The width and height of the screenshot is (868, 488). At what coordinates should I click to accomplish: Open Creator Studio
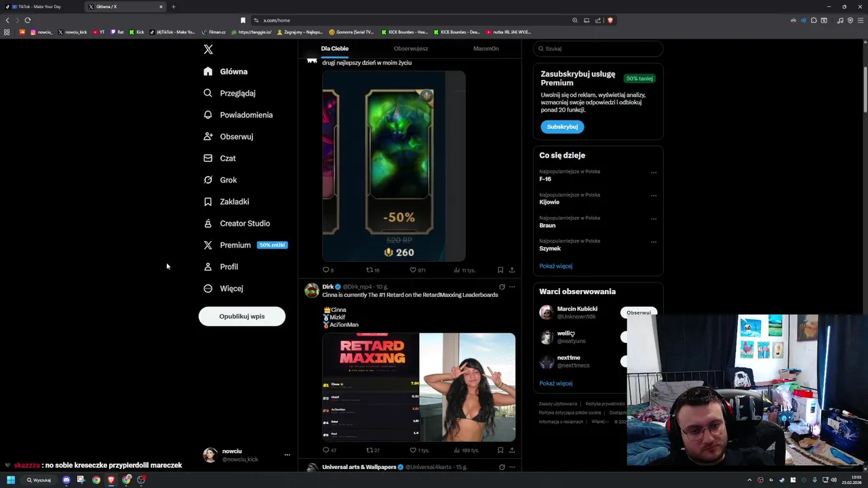[237, 223]
